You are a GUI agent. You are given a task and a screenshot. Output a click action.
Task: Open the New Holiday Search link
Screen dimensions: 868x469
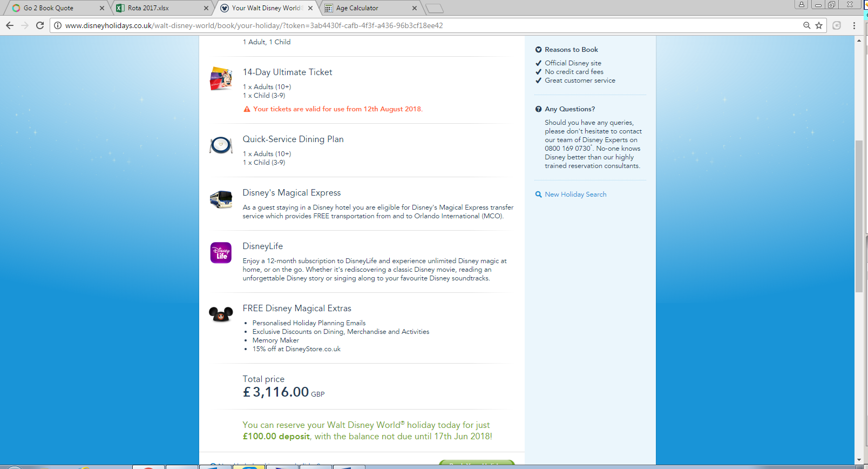point(575,195)
